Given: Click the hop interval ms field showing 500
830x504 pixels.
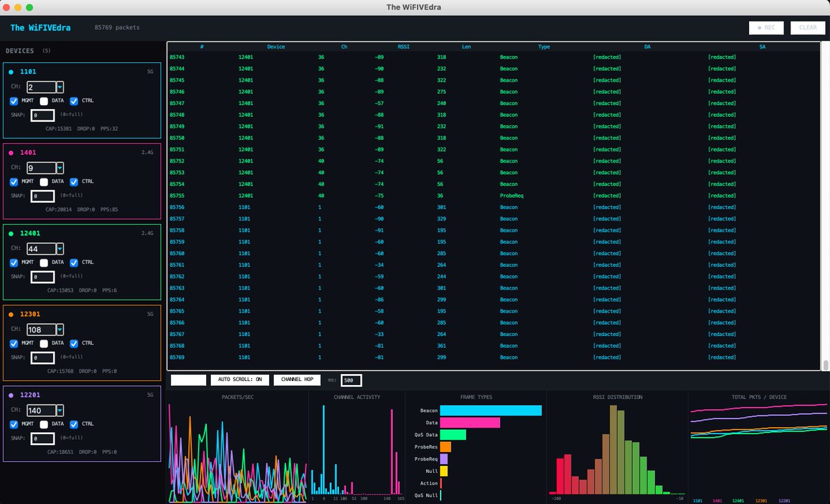Looking at the screenshot, I should click(351, 380).
